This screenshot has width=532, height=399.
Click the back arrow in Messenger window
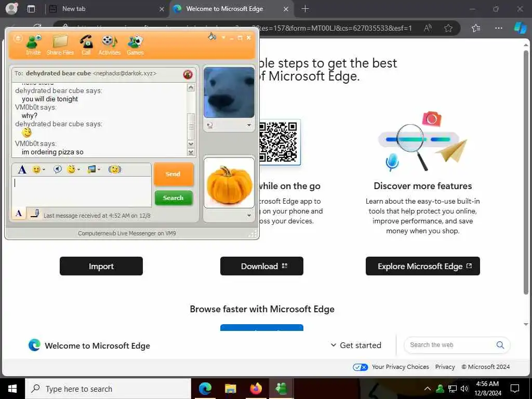point(18,38)
